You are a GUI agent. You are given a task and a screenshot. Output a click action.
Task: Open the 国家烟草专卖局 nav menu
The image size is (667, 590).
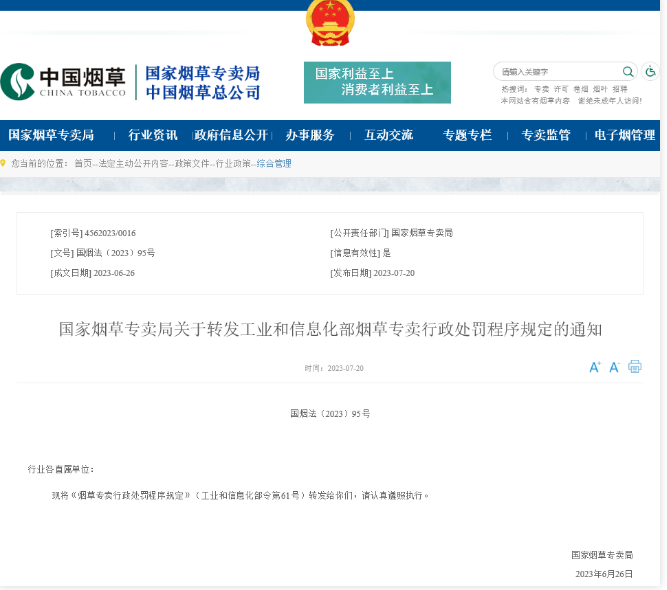(51, 135)
